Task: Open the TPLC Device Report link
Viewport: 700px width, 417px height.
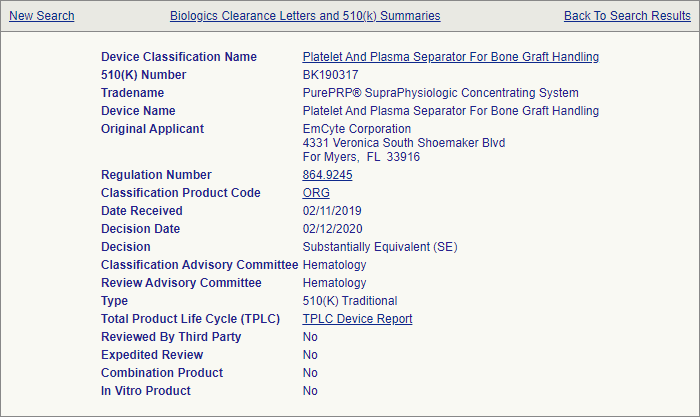Action: 357,319
